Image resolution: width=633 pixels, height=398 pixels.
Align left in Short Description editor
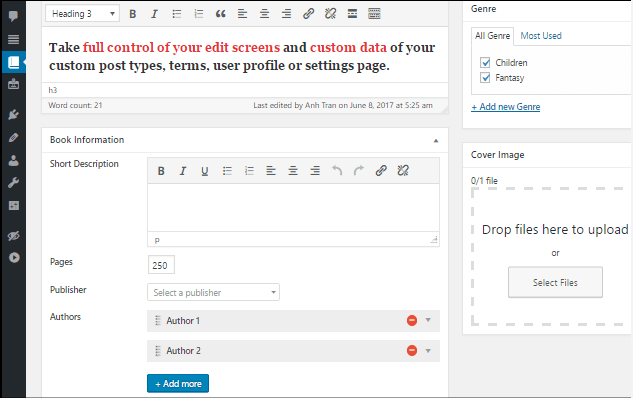(271, 171)
